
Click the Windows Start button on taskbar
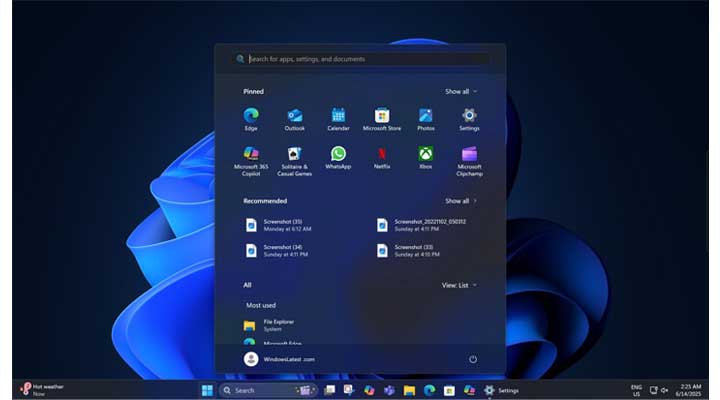coord(207,390)
